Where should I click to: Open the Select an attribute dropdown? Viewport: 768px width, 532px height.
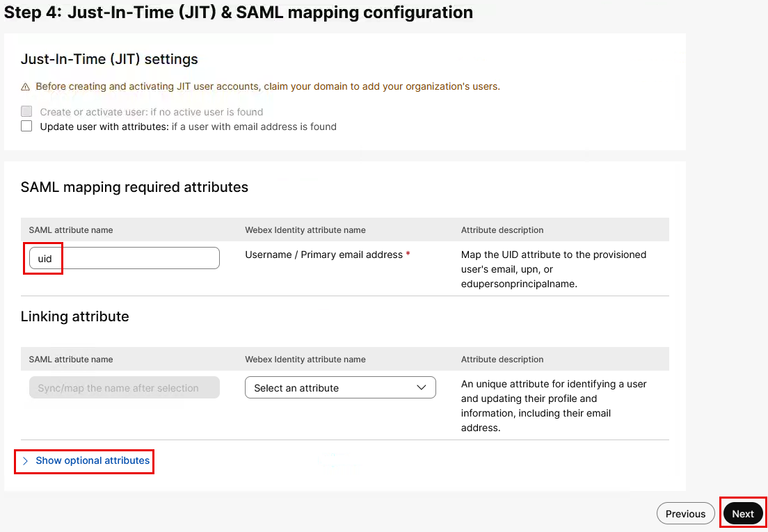coord(340,388)
